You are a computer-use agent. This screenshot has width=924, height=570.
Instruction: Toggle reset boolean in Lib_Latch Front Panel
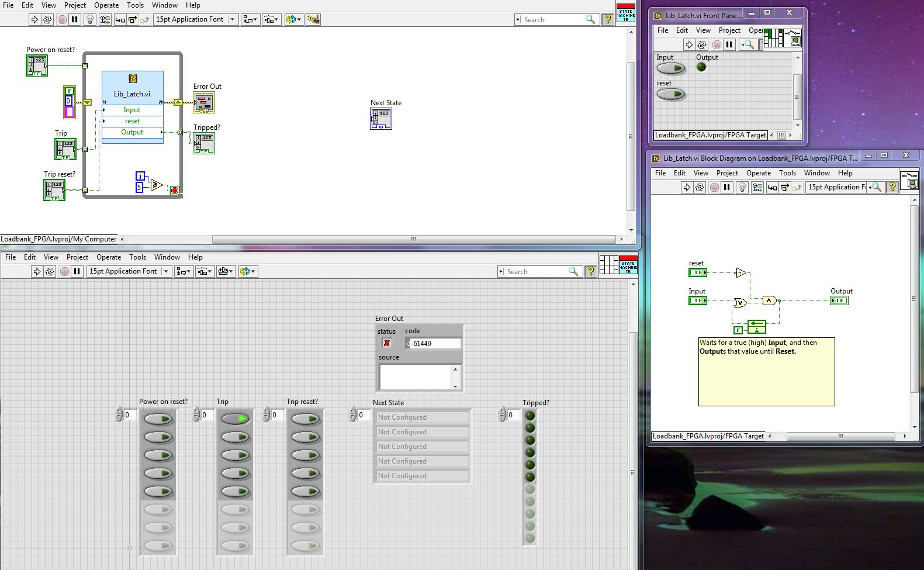670,94
